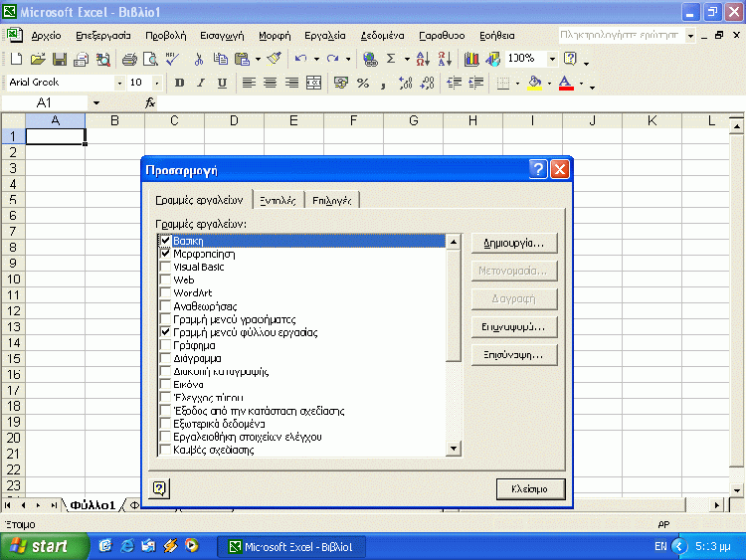Click toolbar list scroll down arrow
Viewport: 746px width, 560px height.
[x=454, y=449]
